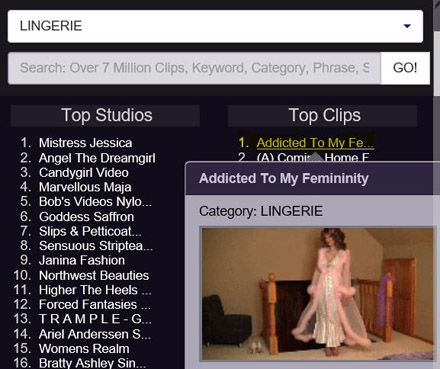Open Sensuous Striptea... studio link
The image size is (440, 369).
[x=96, y=246]
